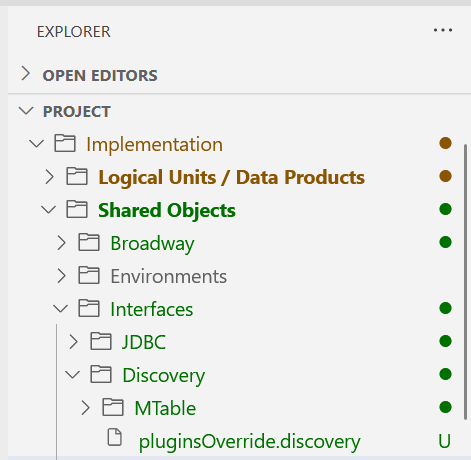The image size is (471, 460).
Task: Click the untracked U badge on pluginsOverride.discovery
Action: [445, 441]
